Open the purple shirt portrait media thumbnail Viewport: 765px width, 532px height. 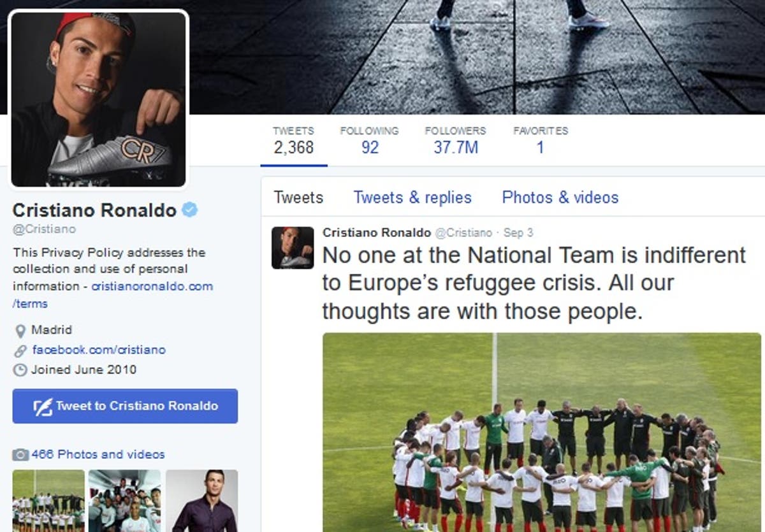[202, 501]
